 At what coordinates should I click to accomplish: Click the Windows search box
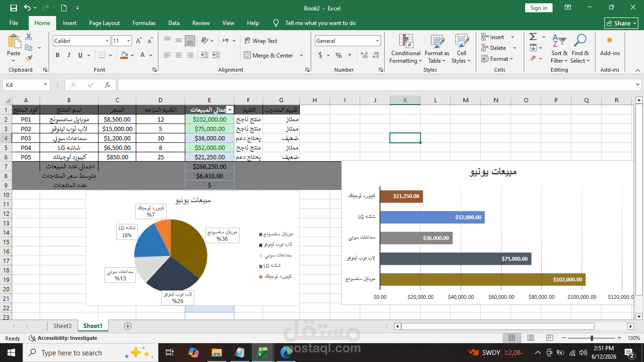90,353
